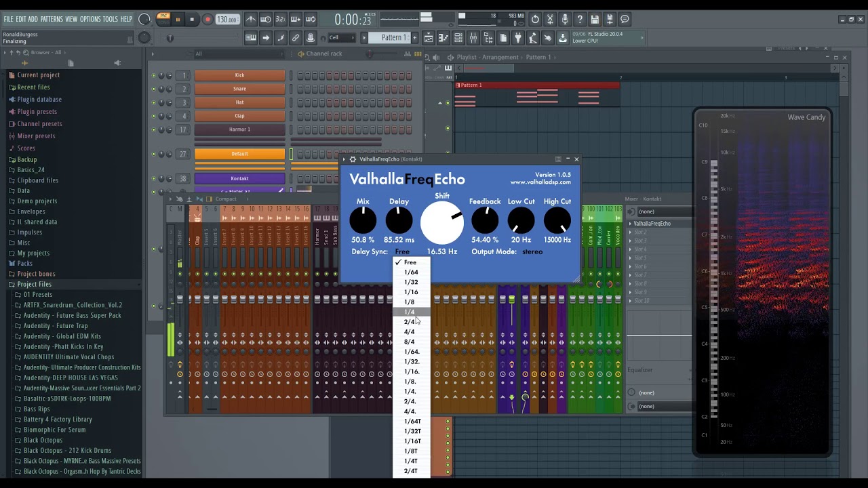Toggle typing keyboard to piano icon
The height and width of the screenshot is (488, 868).
tap(251, 38)
